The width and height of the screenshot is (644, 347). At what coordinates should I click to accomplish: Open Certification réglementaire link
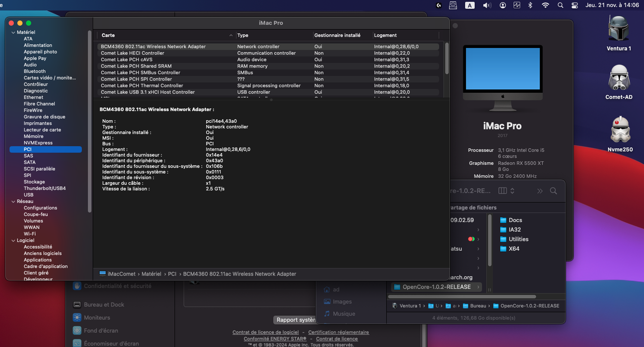(x=338, y=332)
